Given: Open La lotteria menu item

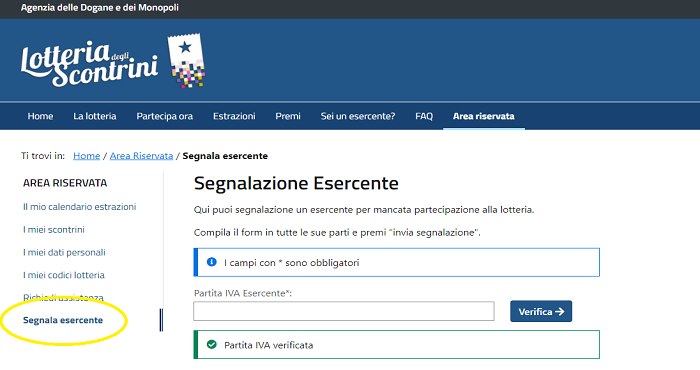Looking at the screenshot, I should [95, 116].
